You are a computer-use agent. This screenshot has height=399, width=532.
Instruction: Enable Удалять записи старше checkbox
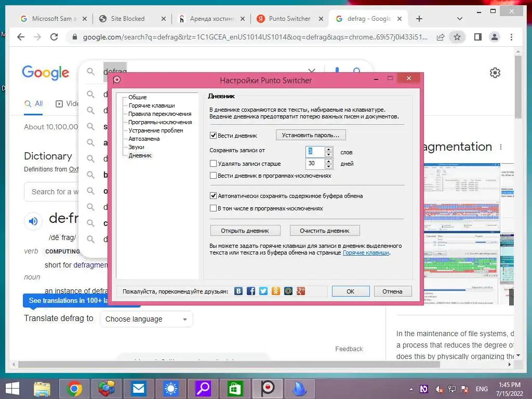(213, 164)
